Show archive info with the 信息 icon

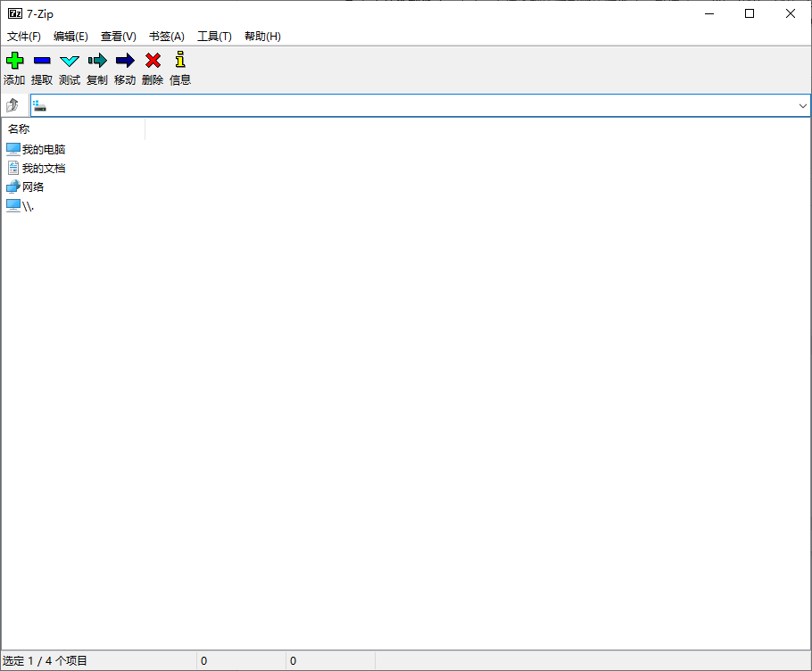179,68
